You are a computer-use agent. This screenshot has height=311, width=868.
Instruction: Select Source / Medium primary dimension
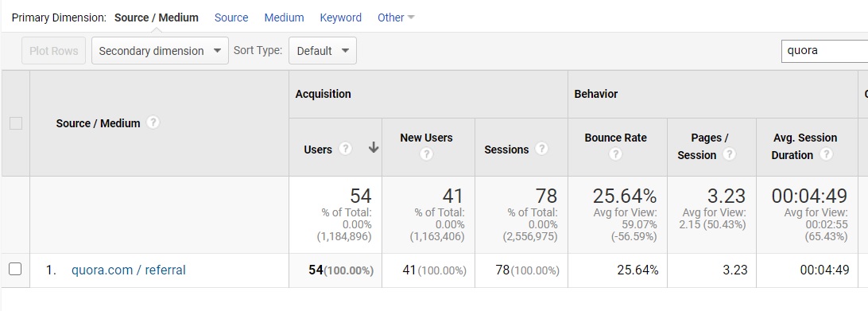[x=156, y=17]
